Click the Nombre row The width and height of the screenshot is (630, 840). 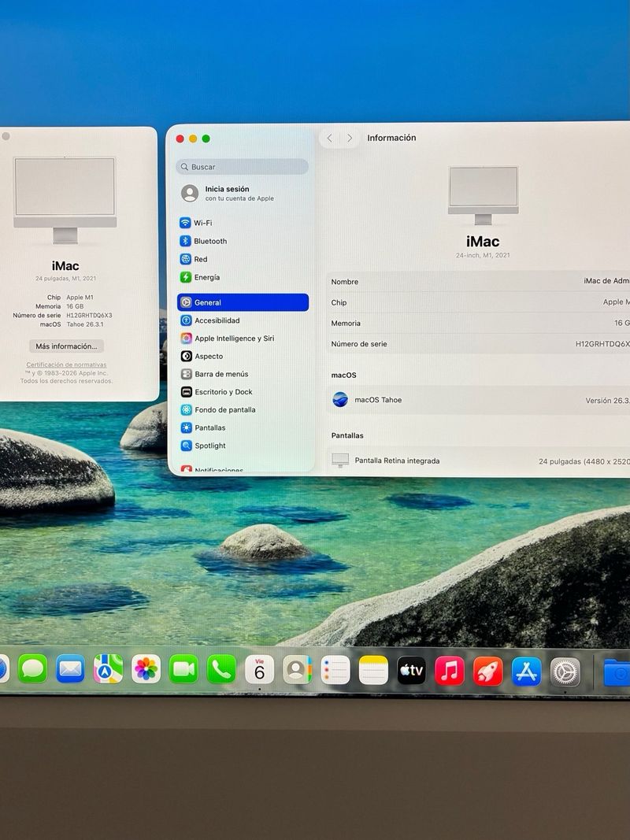(x=478, y=281)
